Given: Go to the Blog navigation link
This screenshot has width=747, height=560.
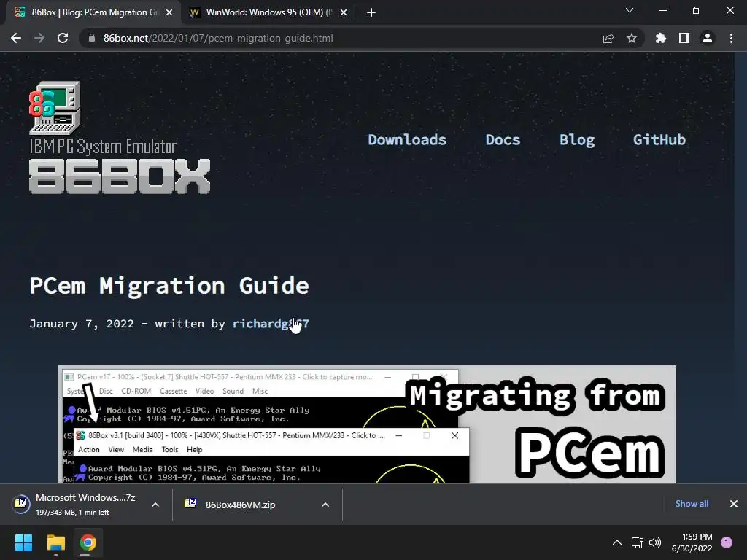Looking at the screenshot, I should (x=577, y=139).
